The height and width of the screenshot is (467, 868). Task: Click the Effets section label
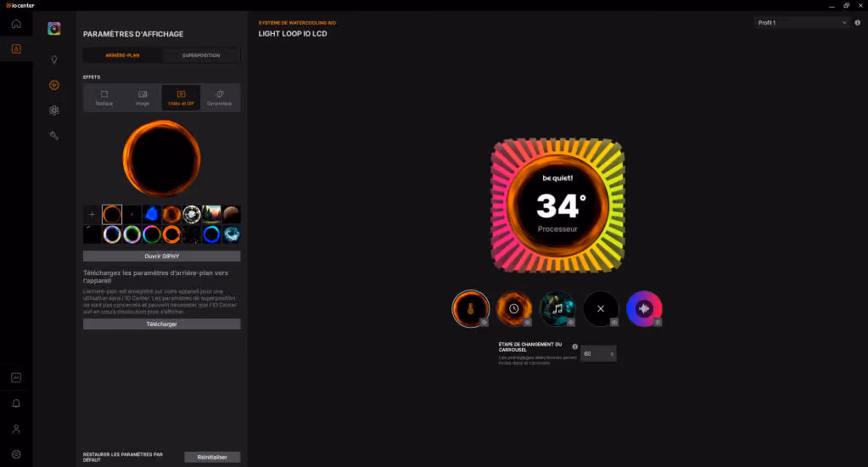(92, 77)
